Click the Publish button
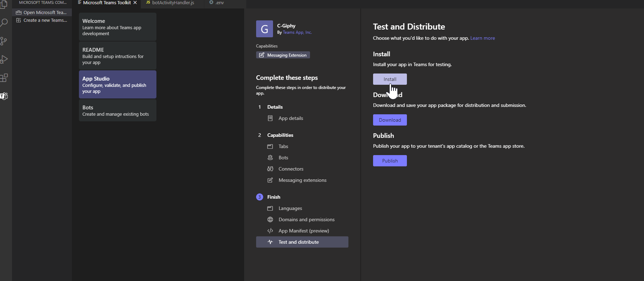Viewport: 644px width, 281px height. (390, 161)
